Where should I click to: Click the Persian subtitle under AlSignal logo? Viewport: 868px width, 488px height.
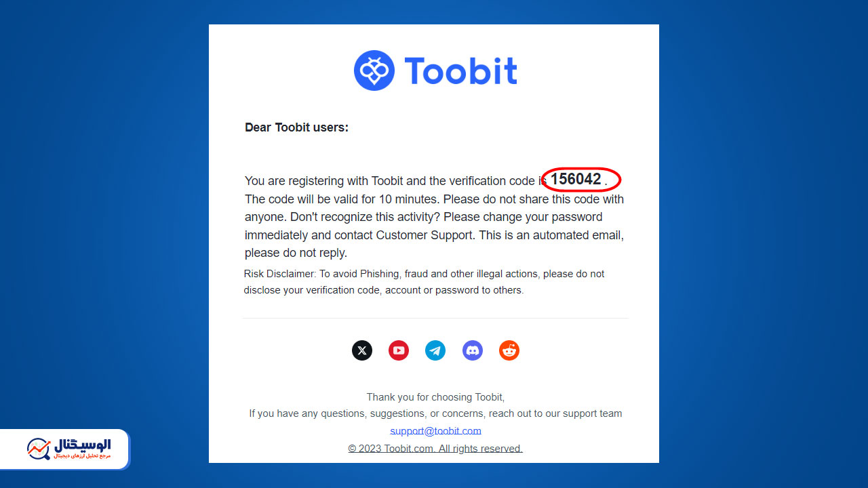coord(82,456)
